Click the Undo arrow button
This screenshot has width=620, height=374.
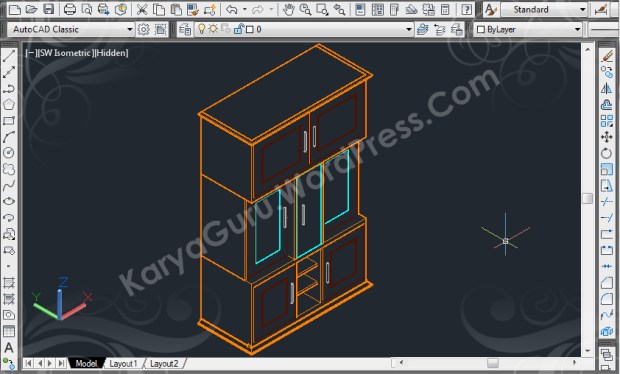tap(232, 9)
